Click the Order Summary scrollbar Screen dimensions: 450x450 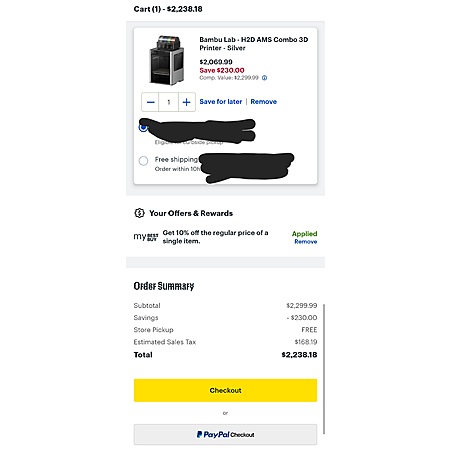pyautogui.click(x=324, y=368)
